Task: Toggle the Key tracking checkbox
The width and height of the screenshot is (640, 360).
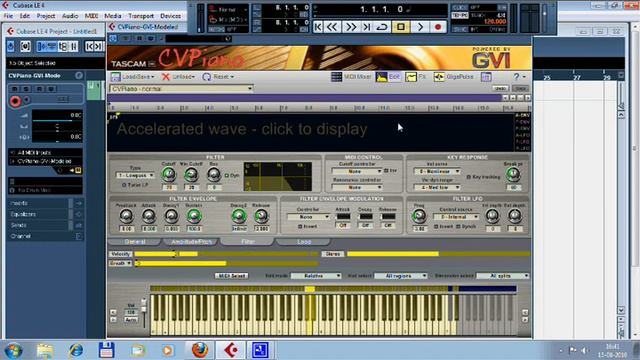Action: click(x=469, y=177)
